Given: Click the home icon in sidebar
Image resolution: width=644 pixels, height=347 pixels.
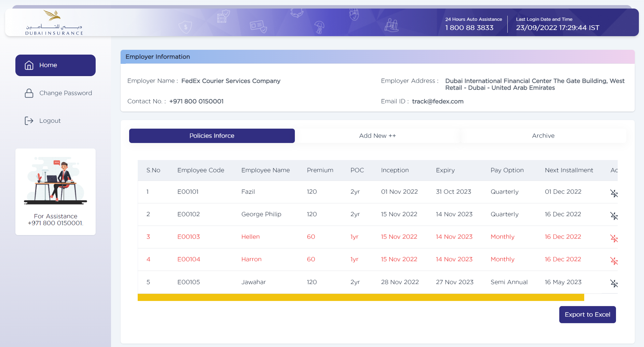Looking at the screenshot, I should pos(29,65).
